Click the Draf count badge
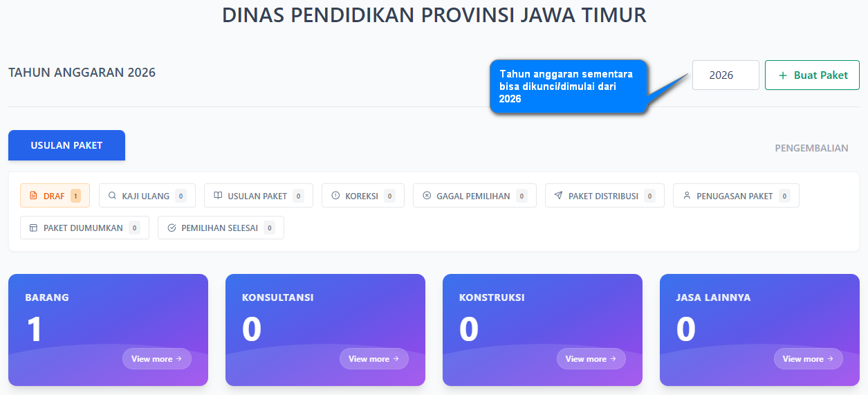Image resolution: width=868 pixels, height=395 pixels. (x=75, y=196)
